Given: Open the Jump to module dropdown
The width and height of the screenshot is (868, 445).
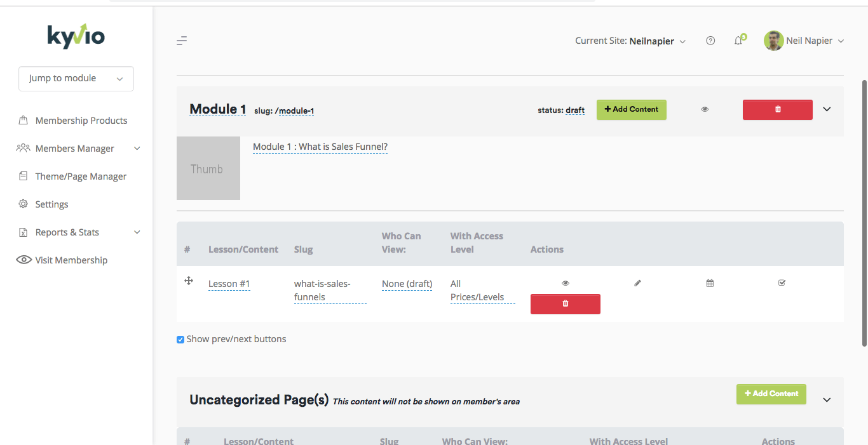Looking at the screenshot, I should tap(76, 79).
